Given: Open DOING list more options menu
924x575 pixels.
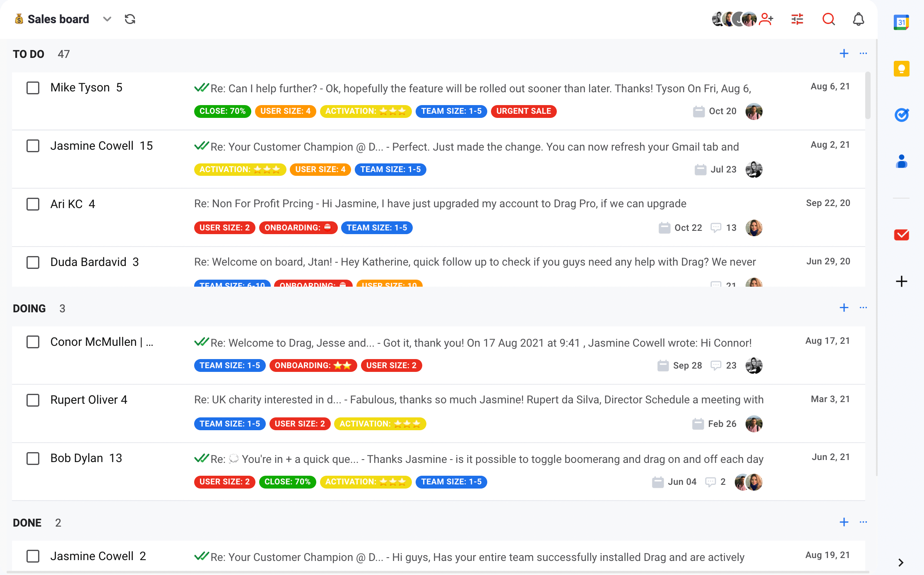Looking at the screenshot, I should pyautogui.click(x=863, y=307).
